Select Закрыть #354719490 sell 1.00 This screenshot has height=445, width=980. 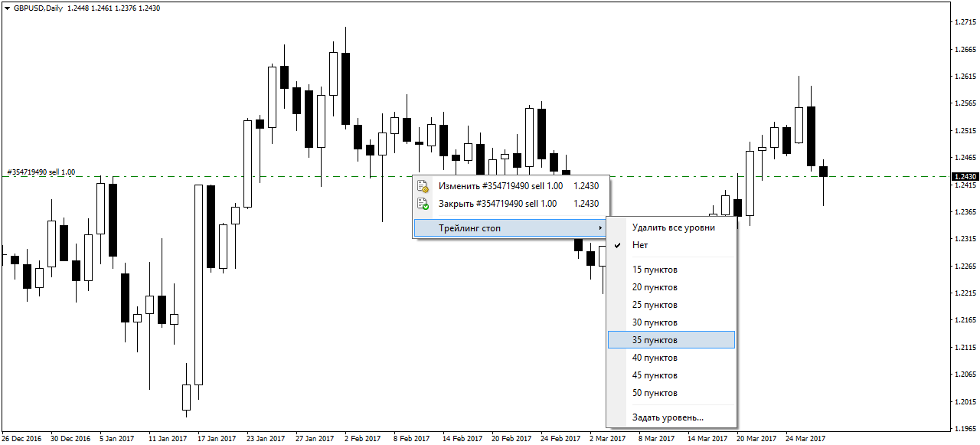511,204
